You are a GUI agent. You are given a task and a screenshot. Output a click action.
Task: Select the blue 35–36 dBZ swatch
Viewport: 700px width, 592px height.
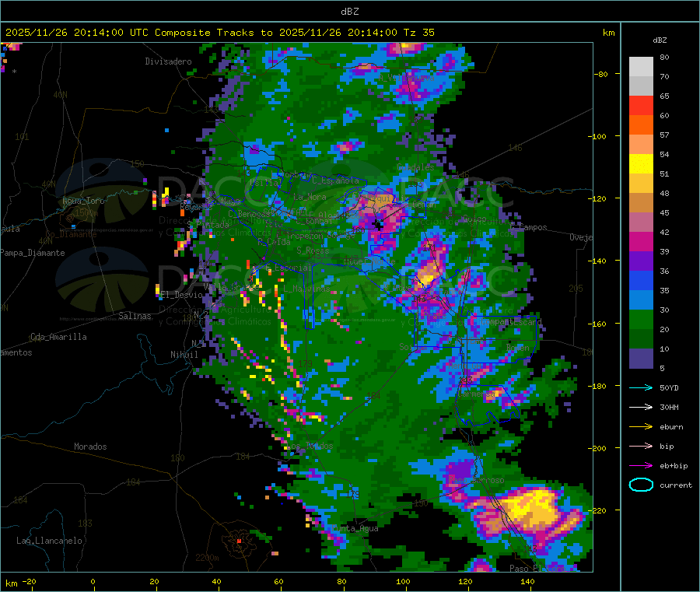(x=641, y=281)
